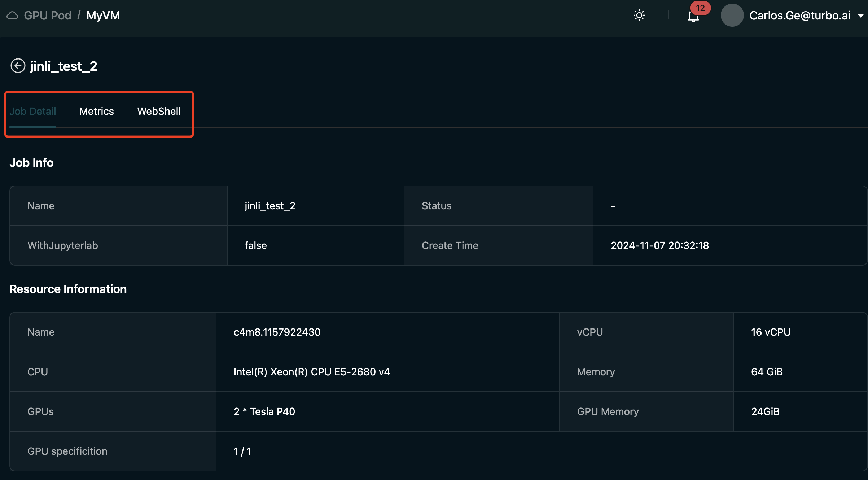
Task: Click the GPU Memory label
Action: [608, 411]
